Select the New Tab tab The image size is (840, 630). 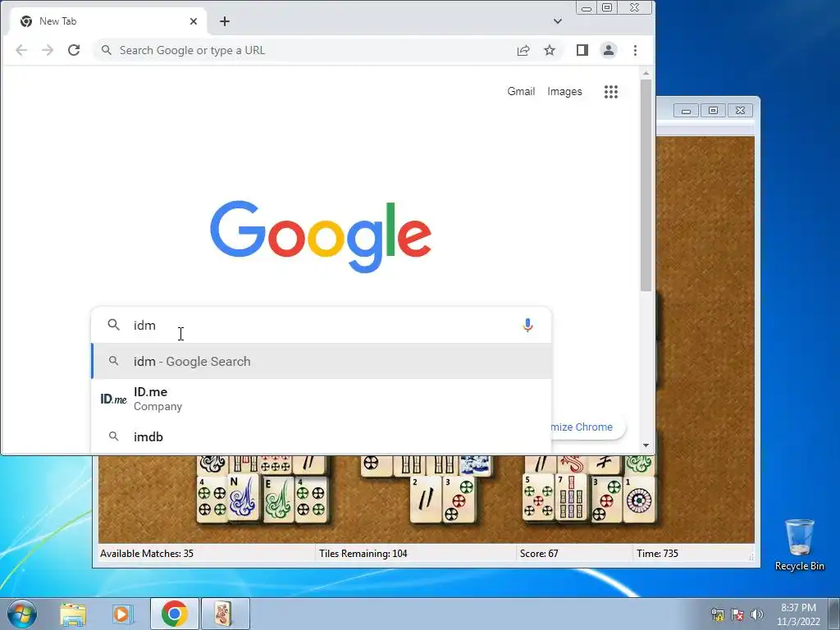pos(107,21)
